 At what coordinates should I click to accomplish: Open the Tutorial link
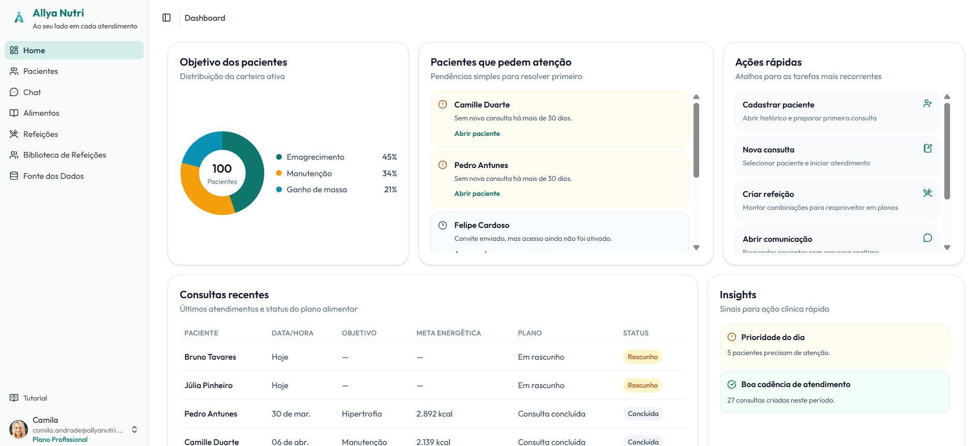74,398
